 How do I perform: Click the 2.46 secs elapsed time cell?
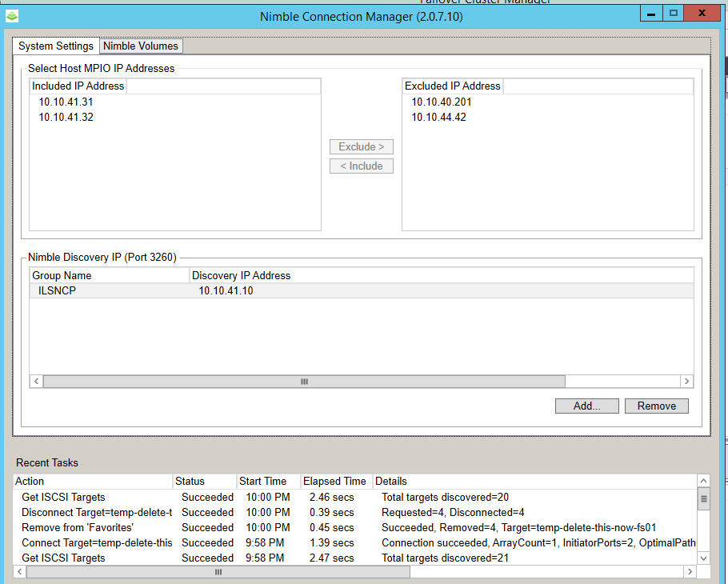point(331,497)
